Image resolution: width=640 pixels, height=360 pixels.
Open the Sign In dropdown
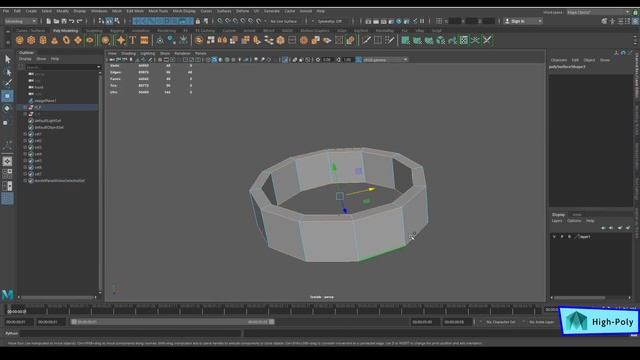[x=523, y=21]
